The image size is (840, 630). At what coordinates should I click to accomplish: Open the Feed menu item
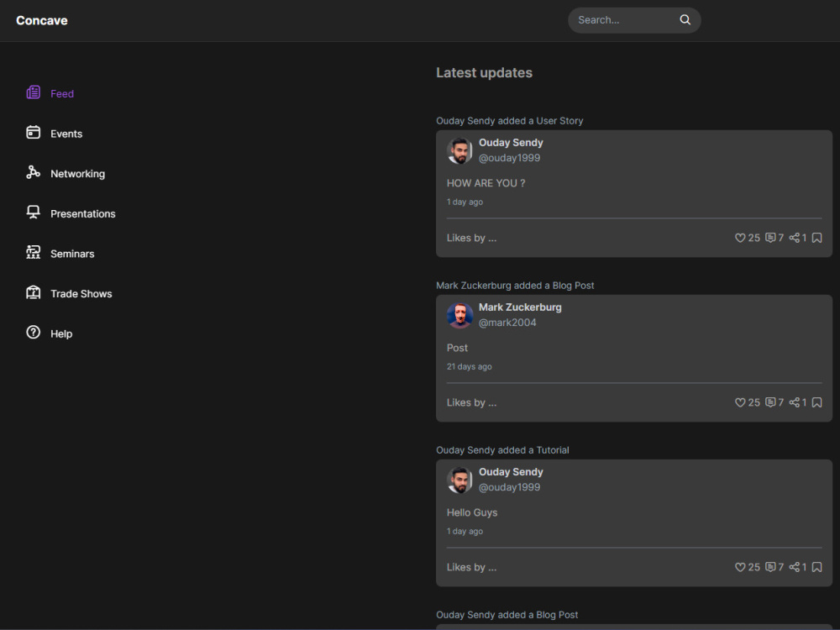(62, 94)
